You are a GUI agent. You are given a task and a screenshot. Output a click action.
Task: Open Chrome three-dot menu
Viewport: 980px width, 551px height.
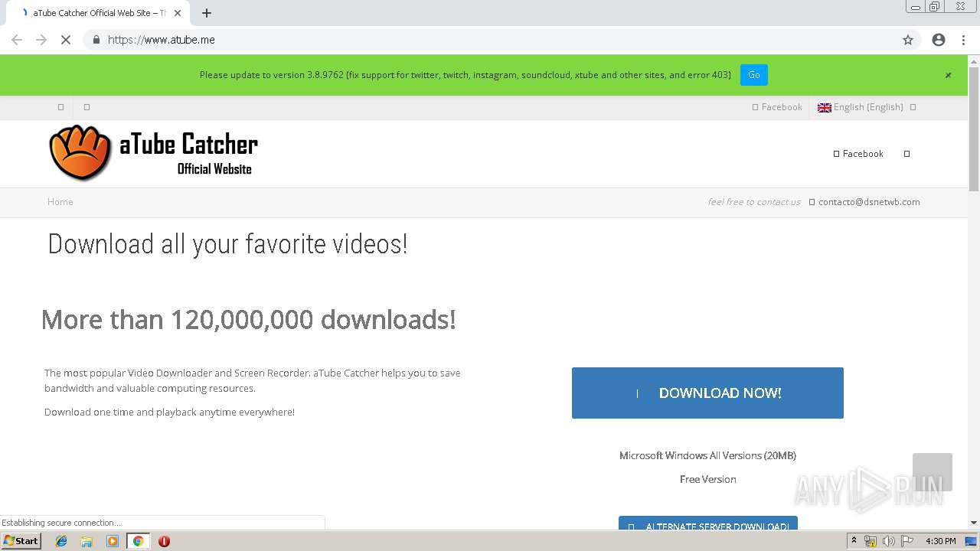click(x=963, y=40)
